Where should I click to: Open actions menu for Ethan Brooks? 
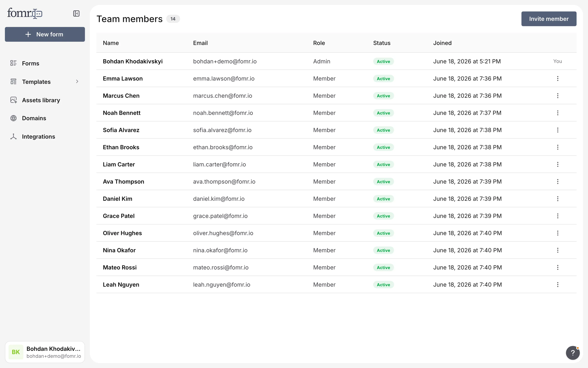[558, 147]
